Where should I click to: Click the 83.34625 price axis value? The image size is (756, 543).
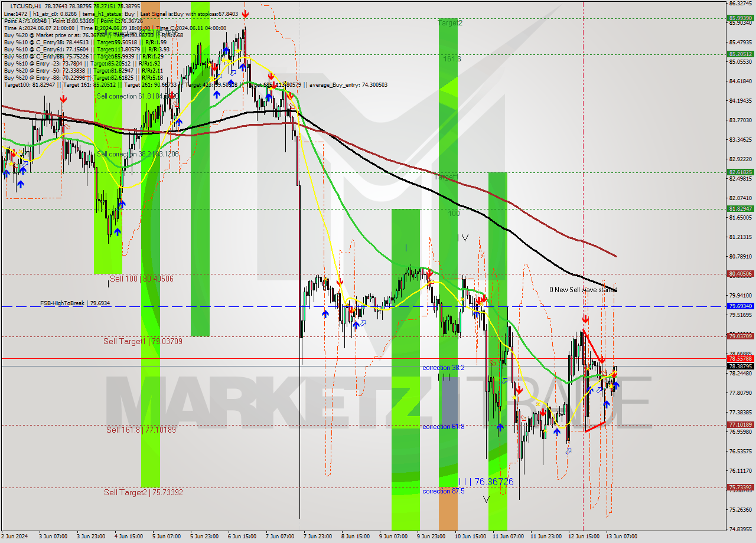pos(741,140)
